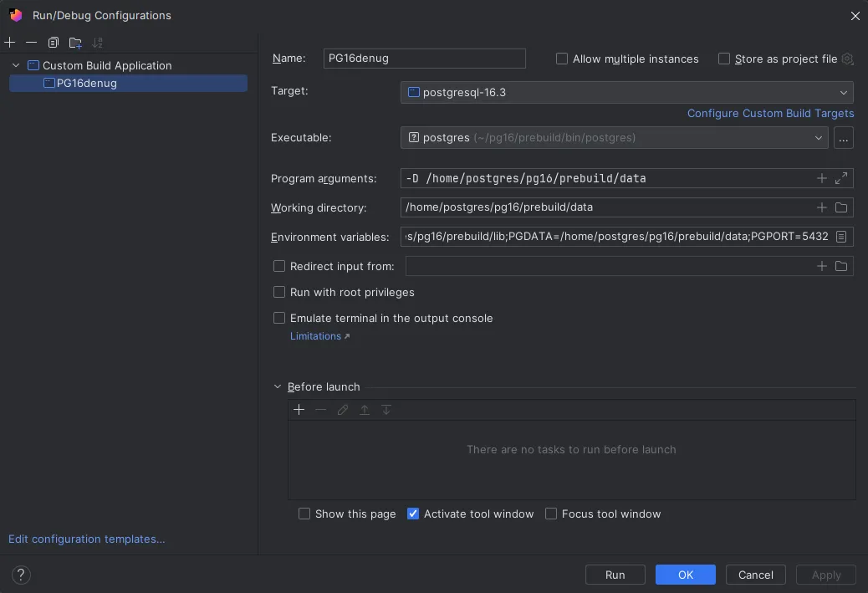Collapse the Before launch section

pos(278,387)
